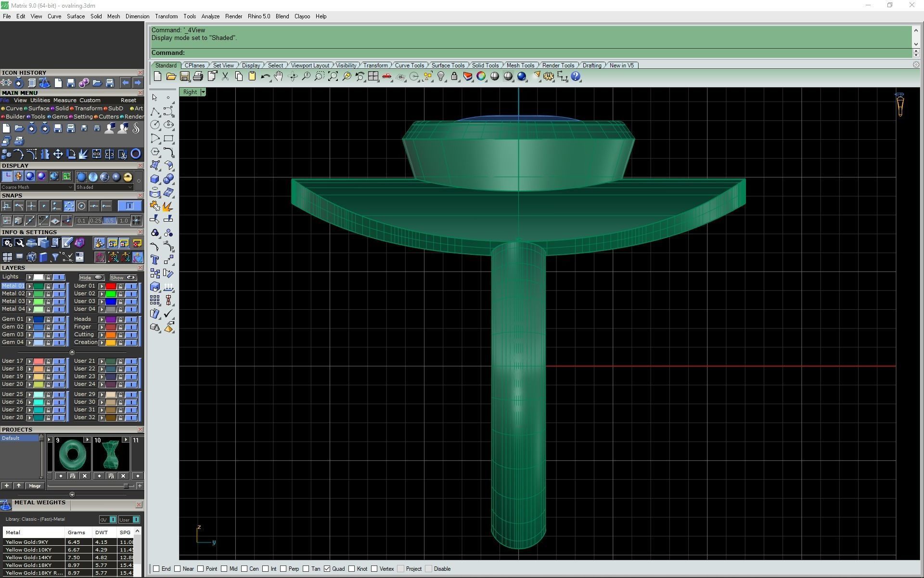
Task: Enable the Cen object snap checkbox
Action: tap(244, 569)
